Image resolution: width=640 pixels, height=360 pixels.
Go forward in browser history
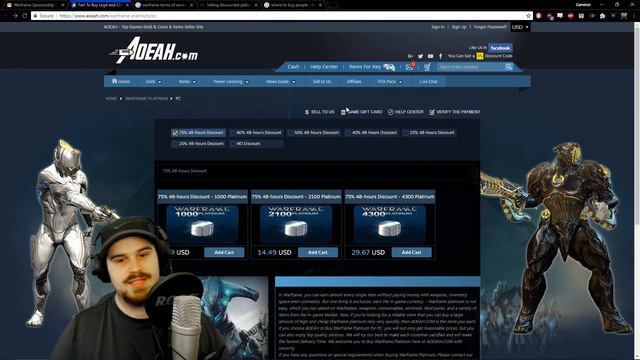click(15, 16)
